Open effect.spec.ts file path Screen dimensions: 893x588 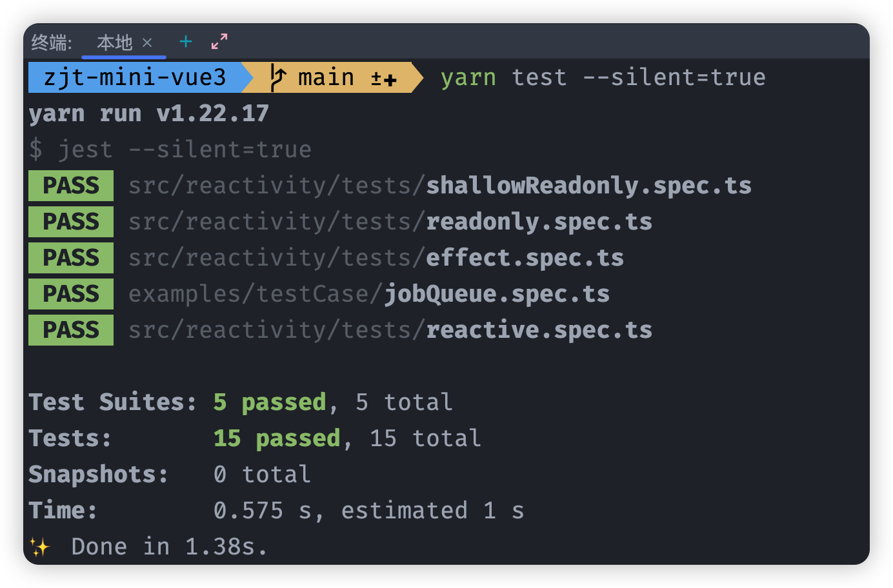point(376,258)
